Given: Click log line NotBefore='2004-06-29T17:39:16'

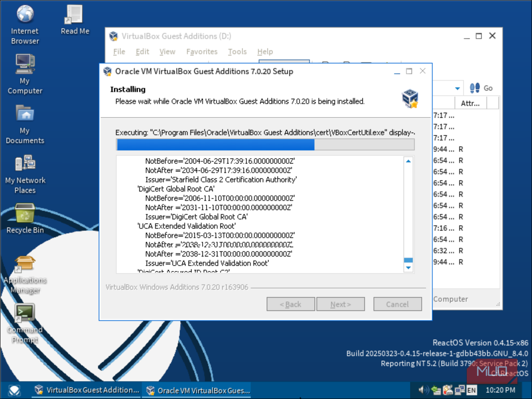Looking at the screenshot, I should [x=220, y=161].
